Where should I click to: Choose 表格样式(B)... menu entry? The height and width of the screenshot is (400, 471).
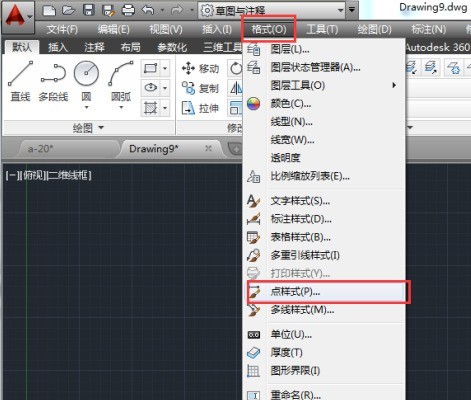(323, 237)
